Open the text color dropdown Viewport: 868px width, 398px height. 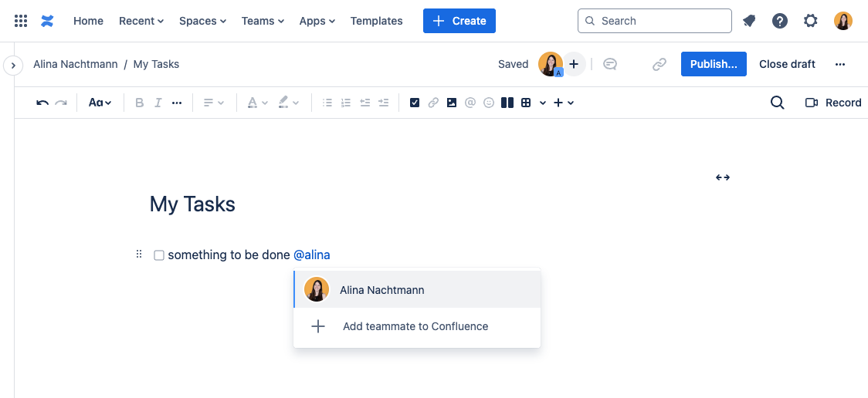click(257, 103)
